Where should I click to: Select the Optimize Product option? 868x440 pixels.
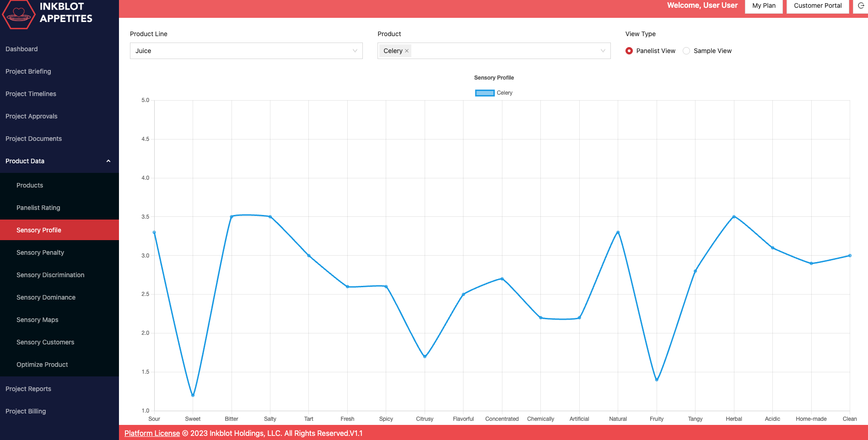coord(42,365)
